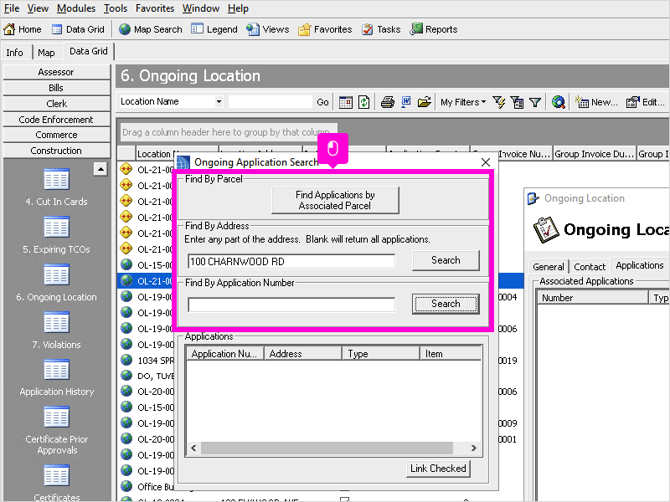Open the Certificates sidebar icon

click(x=56, y=476)
